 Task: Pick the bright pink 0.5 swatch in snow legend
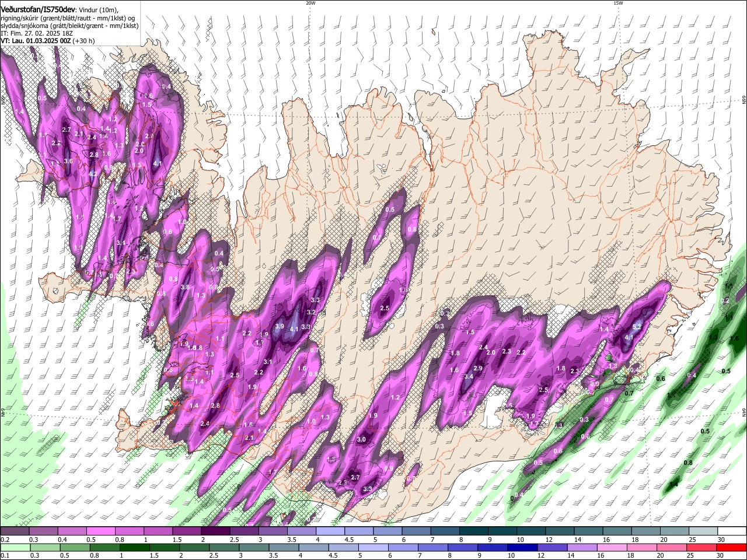coord(100,531)
